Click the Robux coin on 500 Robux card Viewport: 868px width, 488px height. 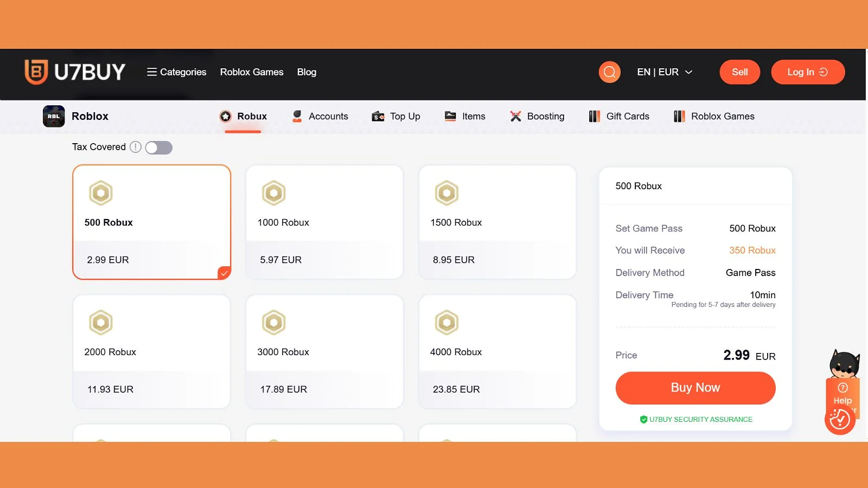pyautogui.click(x=101, y=193)
